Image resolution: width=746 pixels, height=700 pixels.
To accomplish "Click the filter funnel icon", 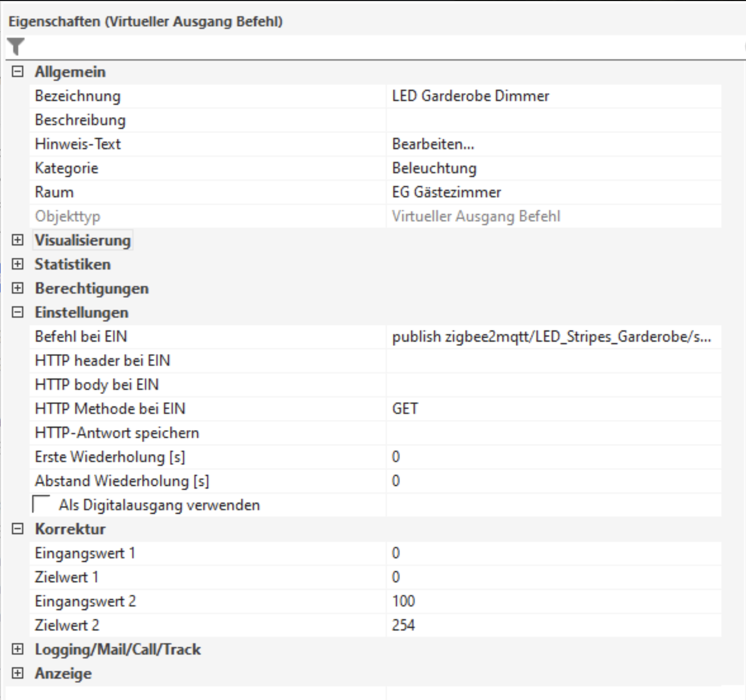I will click(16, 47).
